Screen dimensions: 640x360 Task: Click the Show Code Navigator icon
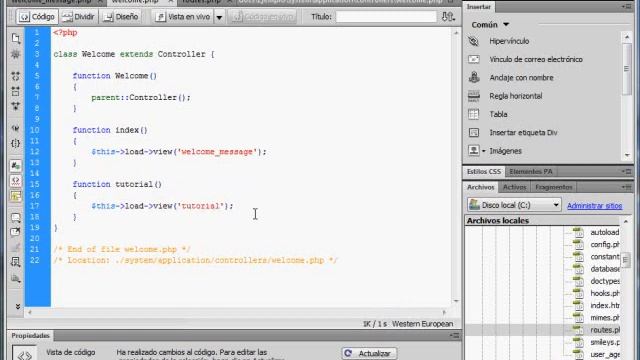(x=16, y=54)
